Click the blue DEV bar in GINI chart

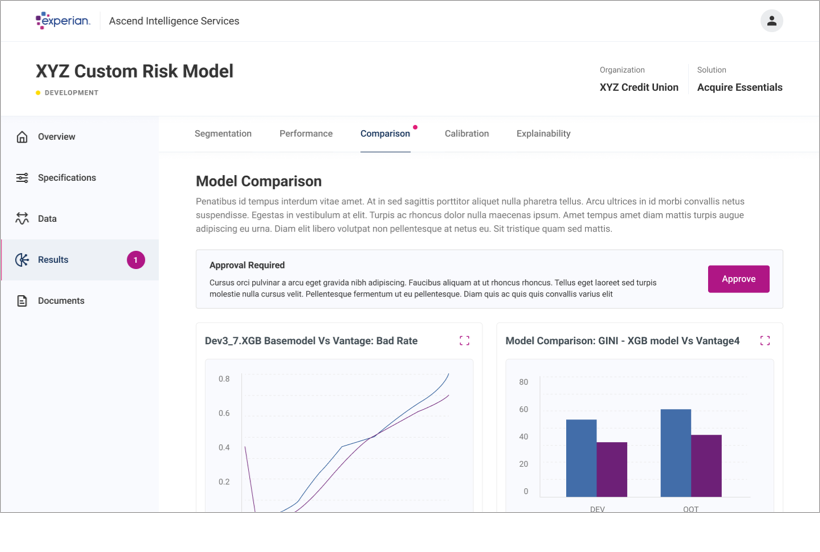[x=581, y=458]
